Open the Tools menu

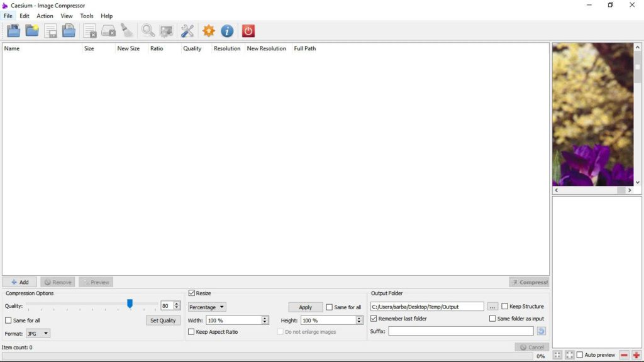[x=87, y=16]
